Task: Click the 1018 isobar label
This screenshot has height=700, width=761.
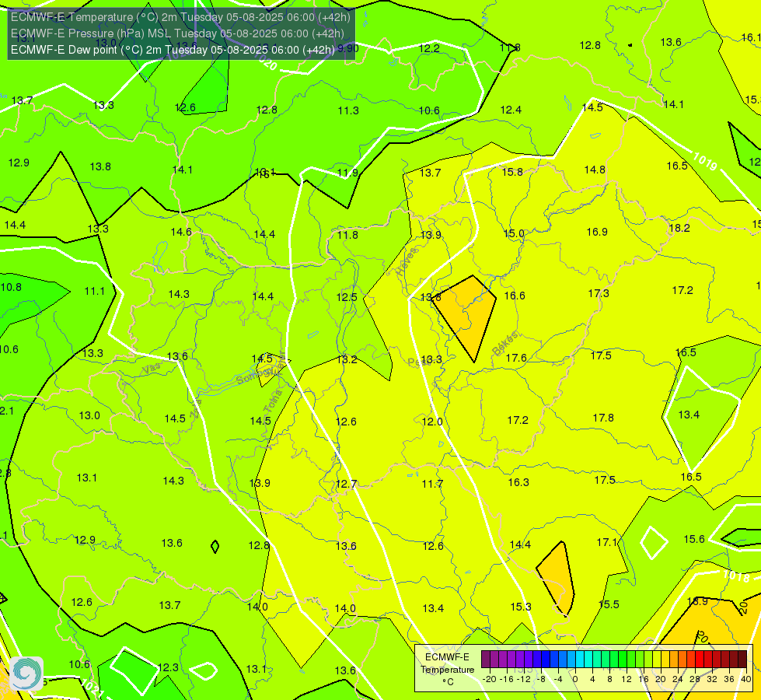Action: 736,576
